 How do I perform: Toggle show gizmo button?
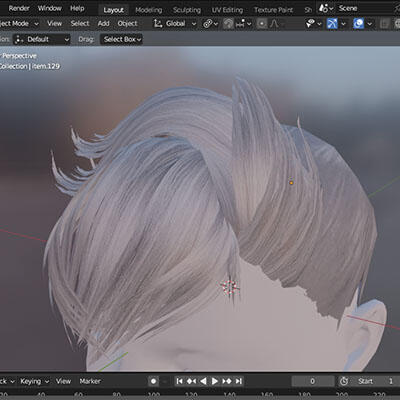click(332, 24)
